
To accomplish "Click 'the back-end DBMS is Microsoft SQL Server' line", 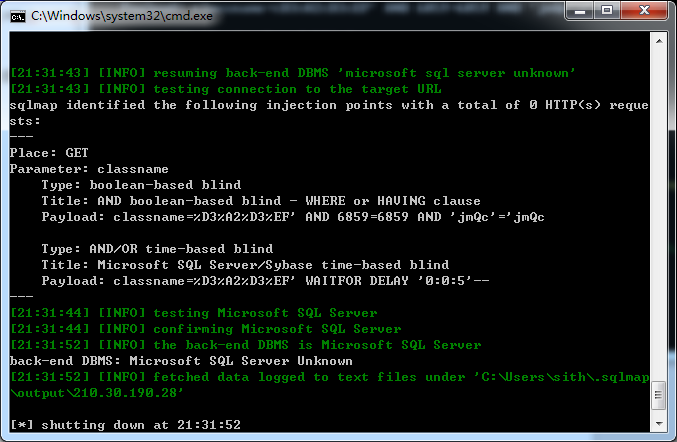I will click(245, 344).
